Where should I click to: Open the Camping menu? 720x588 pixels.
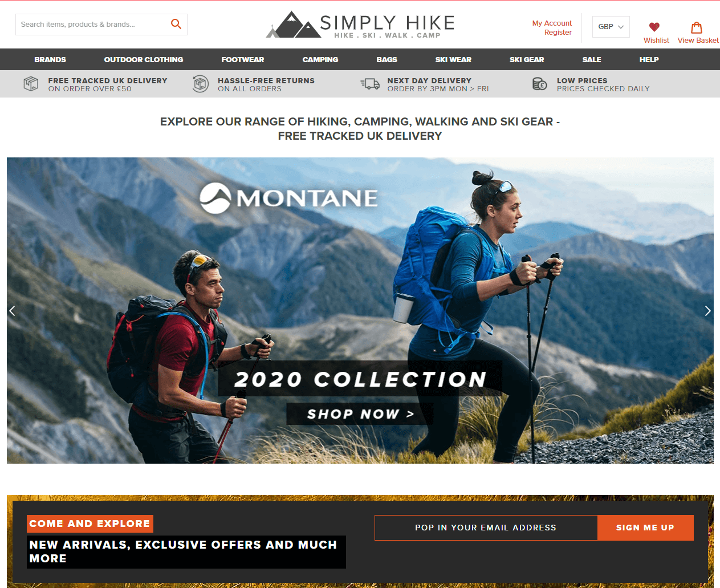320,59
